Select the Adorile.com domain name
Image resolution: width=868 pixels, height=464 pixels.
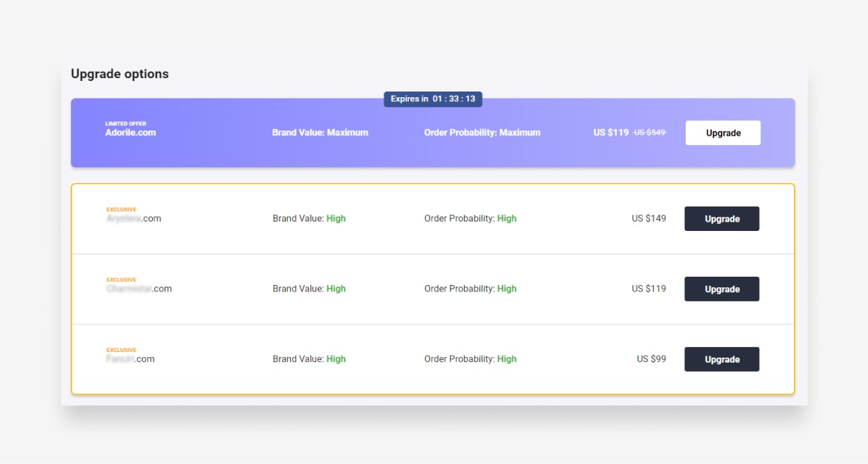130,132
